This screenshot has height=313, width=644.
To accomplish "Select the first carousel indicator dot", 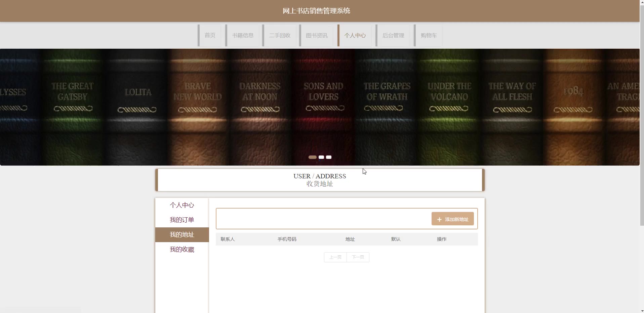I will (x=313, y=157).
